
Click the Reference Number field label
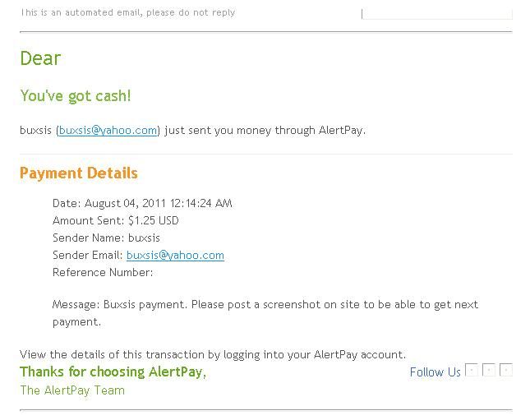(x=103, y=272)
